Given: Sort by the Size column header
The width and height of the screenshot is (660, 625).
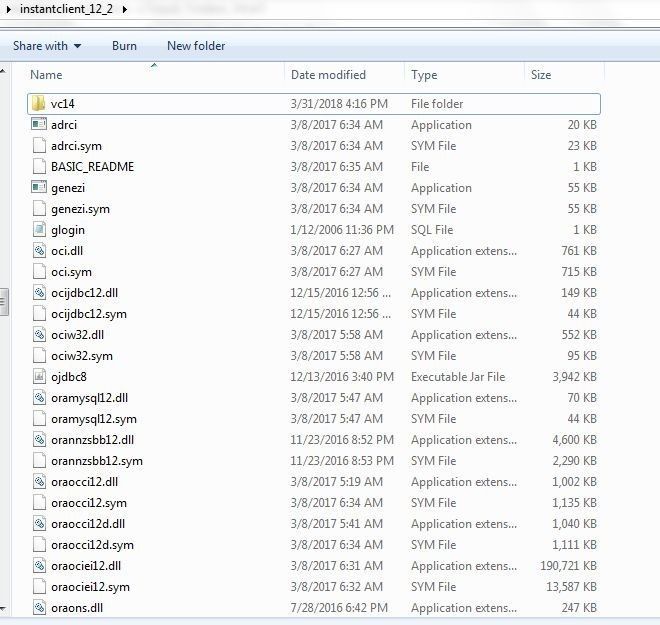Looking at the screenshot, I should coord(541,74).
